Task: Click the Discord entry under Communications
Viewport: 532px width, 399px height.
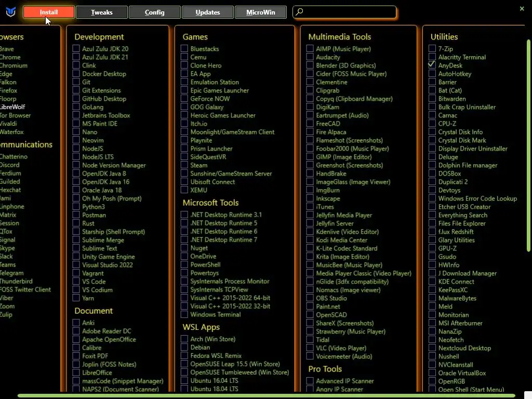Action: (x=9, y=165)
